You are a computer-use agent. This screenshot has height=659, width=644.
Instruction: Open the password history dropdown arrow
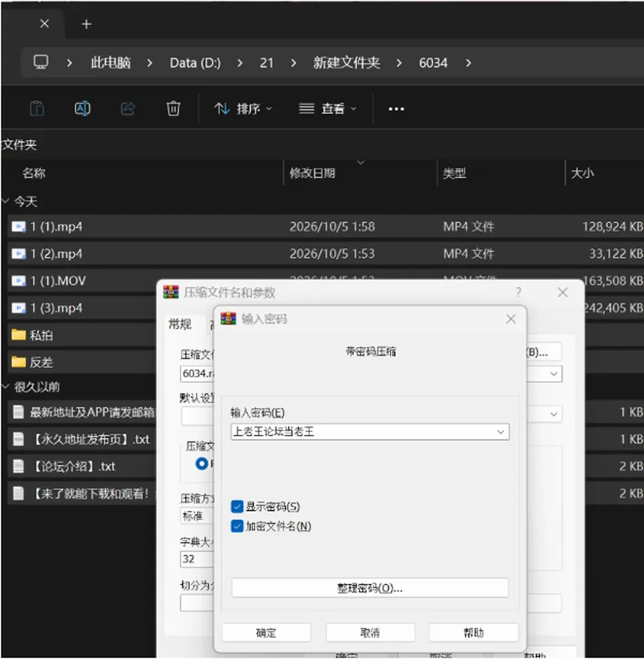click(x=500, y=432)
